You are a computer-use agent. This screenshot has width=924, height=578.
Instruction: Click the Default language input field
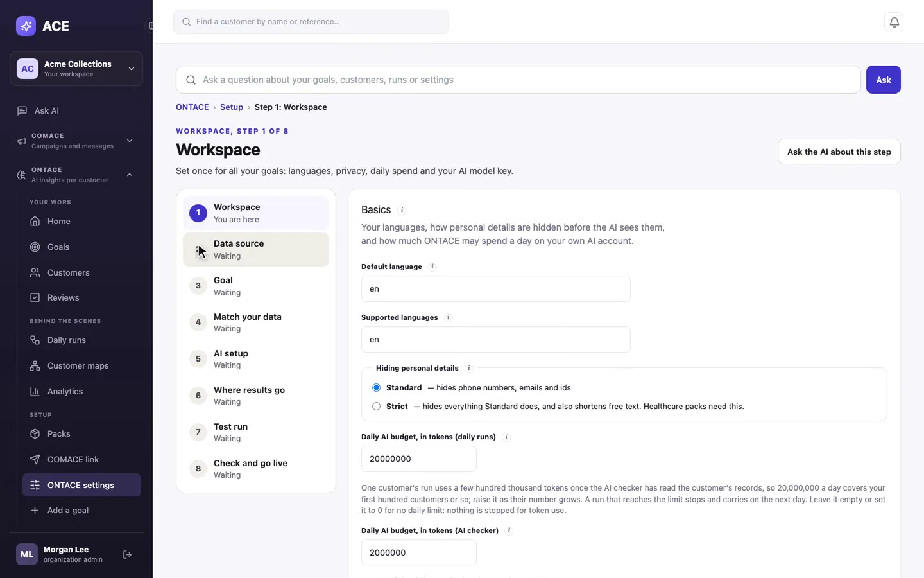tap(496, 289)
